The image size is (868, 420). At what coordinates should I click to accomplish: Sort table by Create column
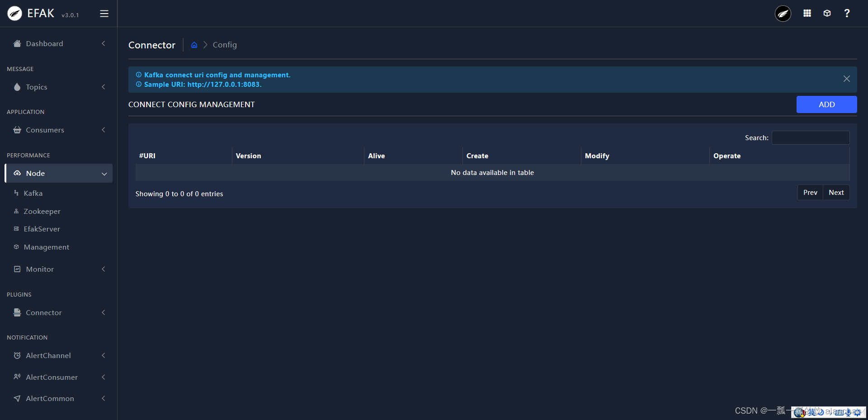click(x=522, y=156)
